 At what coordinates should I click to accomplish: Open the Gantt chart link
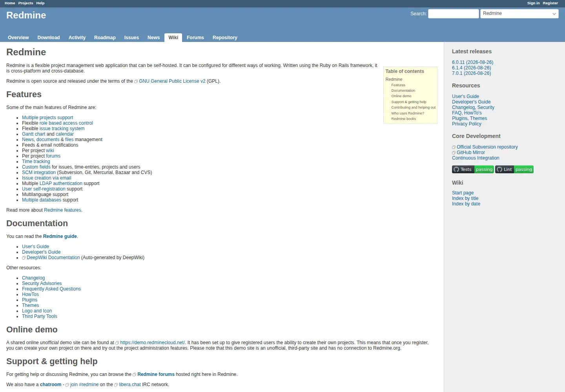[x=34, y=134]
